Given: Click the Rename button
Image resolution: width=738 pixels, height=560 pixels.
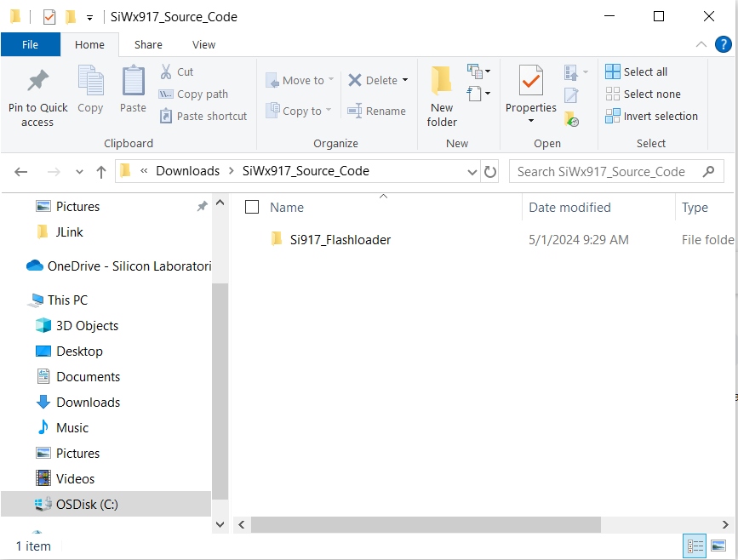Looking at the screenshot, I should tap(376, 111).
